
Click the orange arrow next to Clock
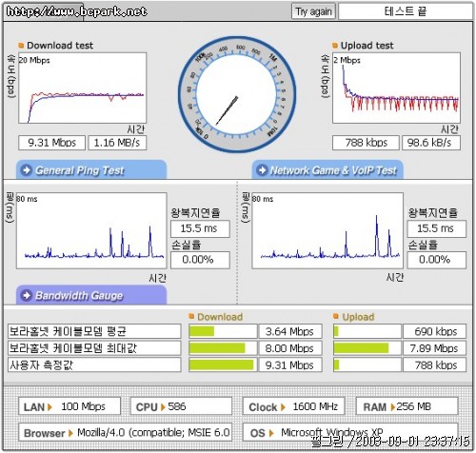pos(283,407)
